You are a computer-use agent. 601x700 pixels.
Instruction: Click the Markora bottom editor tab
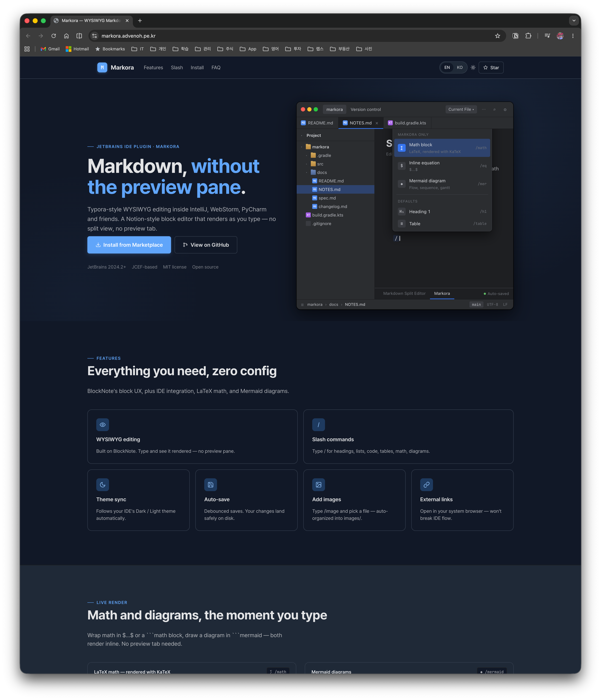pos(442,294)
